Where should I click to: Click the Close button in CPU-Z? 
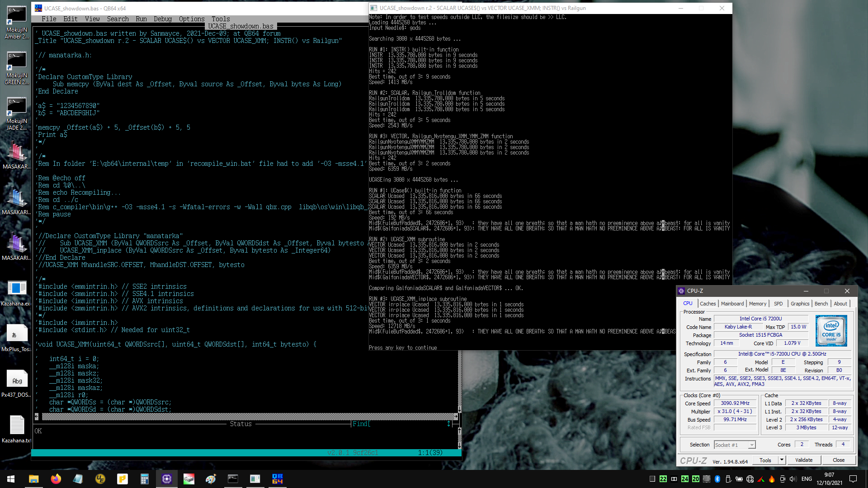tap(839, 460)
